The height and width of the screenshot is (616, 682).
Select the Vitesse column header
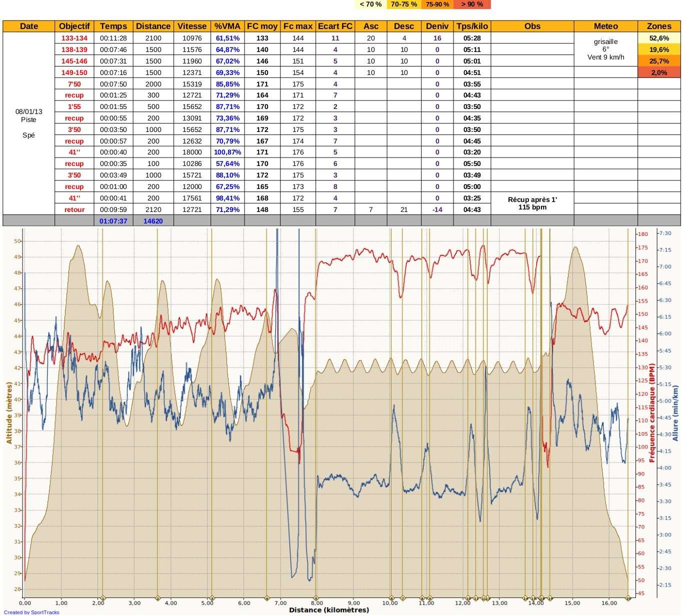pos(192,26)
